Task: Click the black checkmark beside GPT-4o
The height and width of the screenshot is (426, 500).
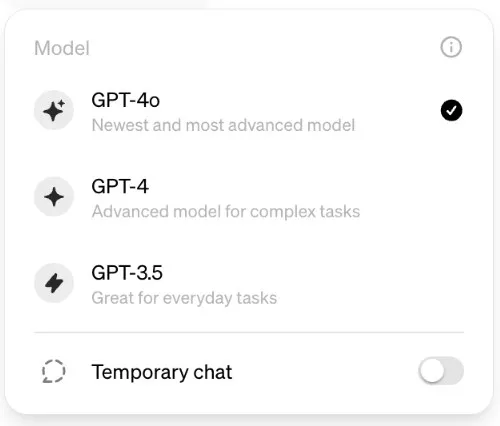Action: [x=451, y=110]
